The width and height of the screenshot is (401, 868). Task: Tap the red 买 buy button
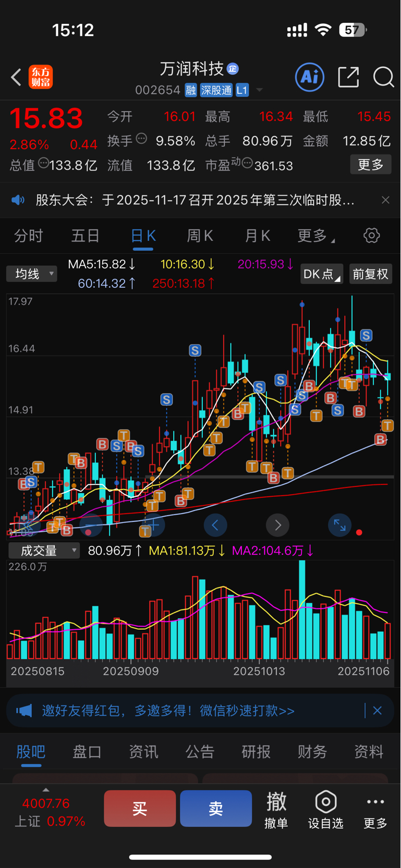point(140,808)
